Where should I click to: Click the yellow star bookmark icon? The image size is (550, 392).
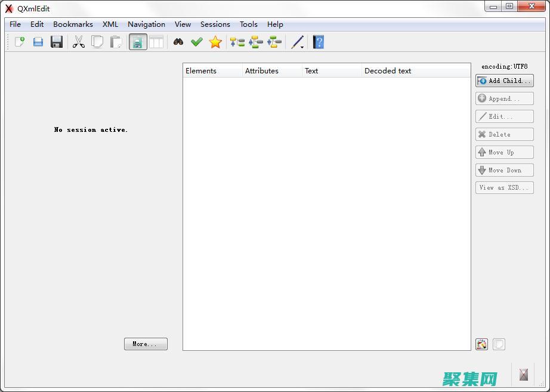[x=215, y=42]
